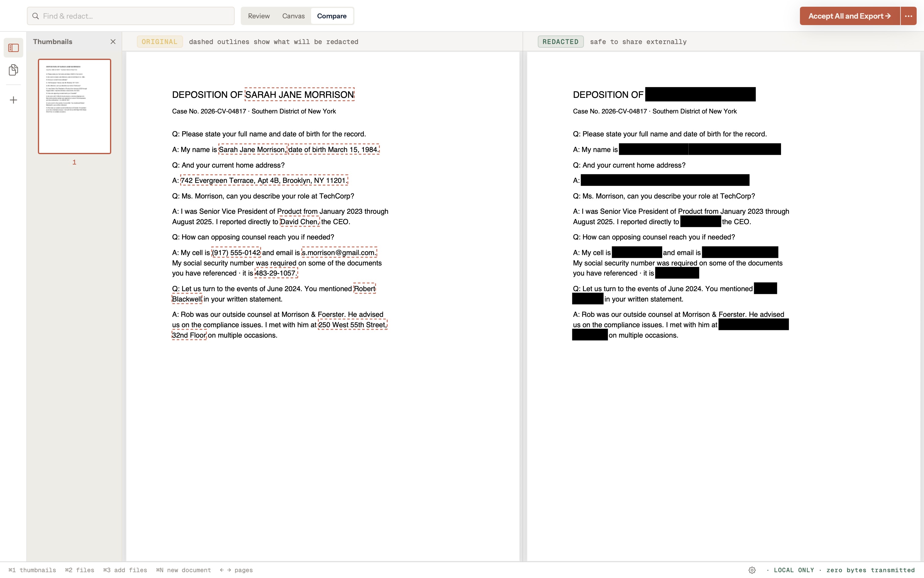
Task: Click the redacted email black bar
Action: pos(740,252)
